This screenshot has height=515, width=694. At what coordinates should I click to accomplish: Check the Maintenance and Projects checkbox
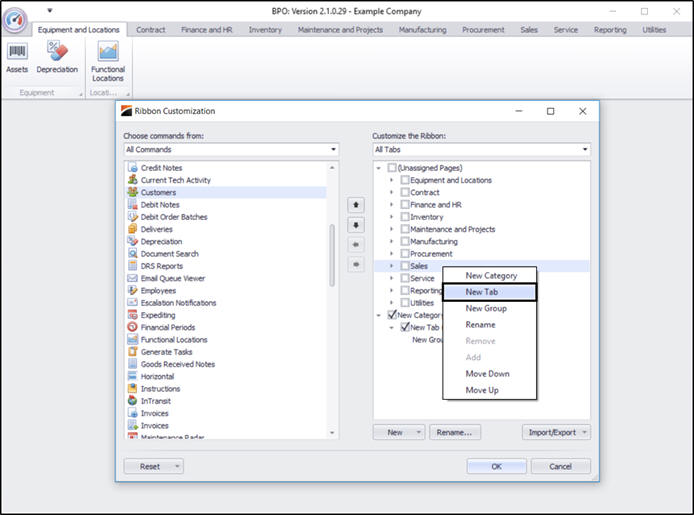[405, 229]
